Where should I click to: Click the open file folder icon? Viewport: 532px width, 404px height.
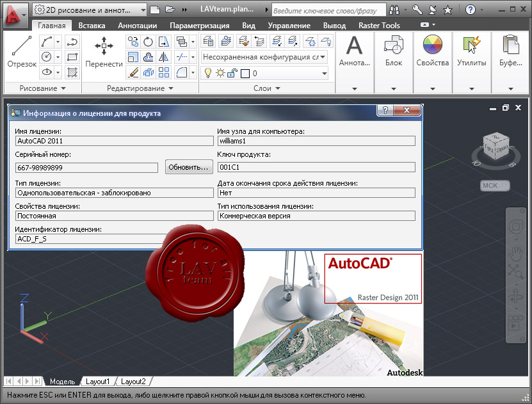[x=170, y=10]
